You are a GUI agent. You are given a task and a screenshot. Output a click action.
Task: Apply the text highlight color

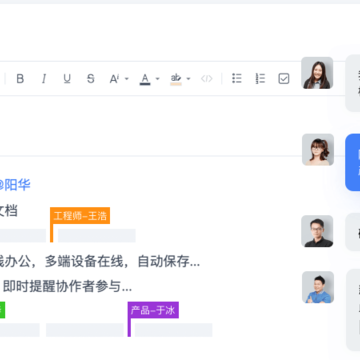(176, 79)
